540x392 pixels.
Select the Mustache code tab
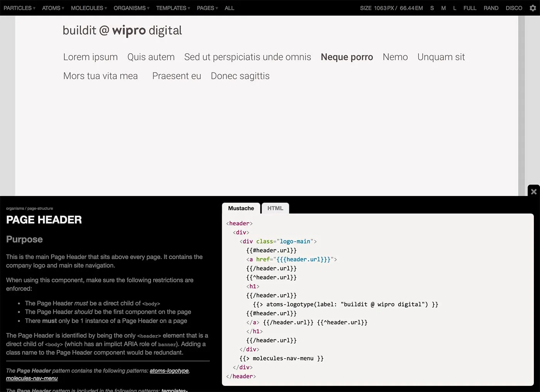click(241, 208)
